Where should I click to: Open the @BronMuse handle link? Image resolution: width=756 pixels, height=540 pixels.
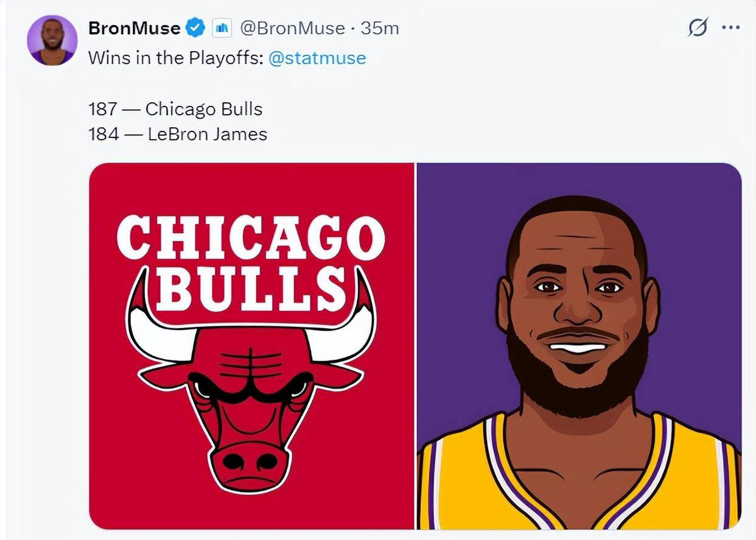(292, 28)
